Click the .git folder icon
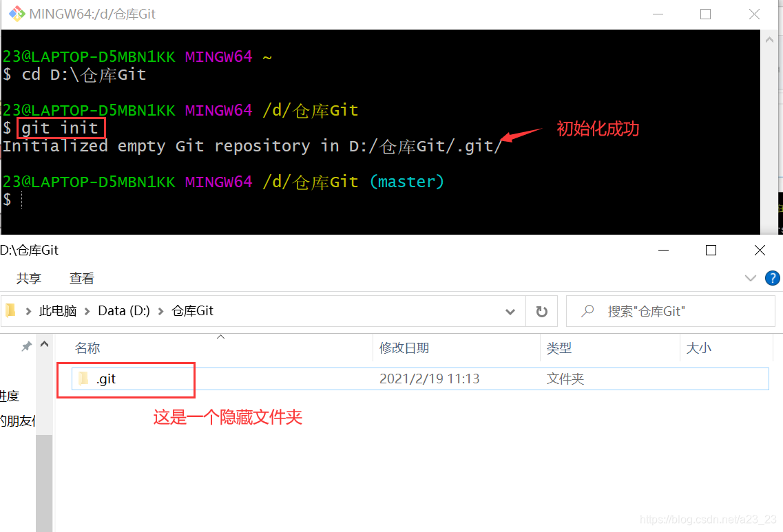The height and width of the screenshot is (532, 783). pos(83,379)
